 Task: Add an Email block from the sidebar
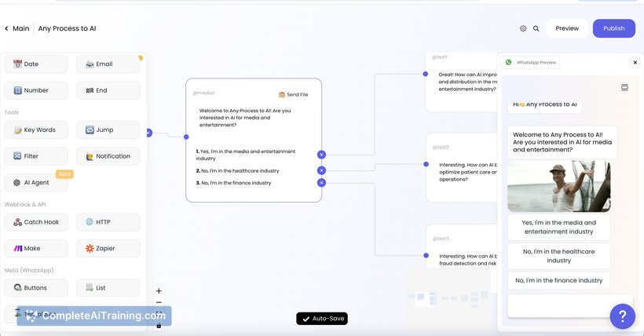pyautogui.click(x=108, y=64)
